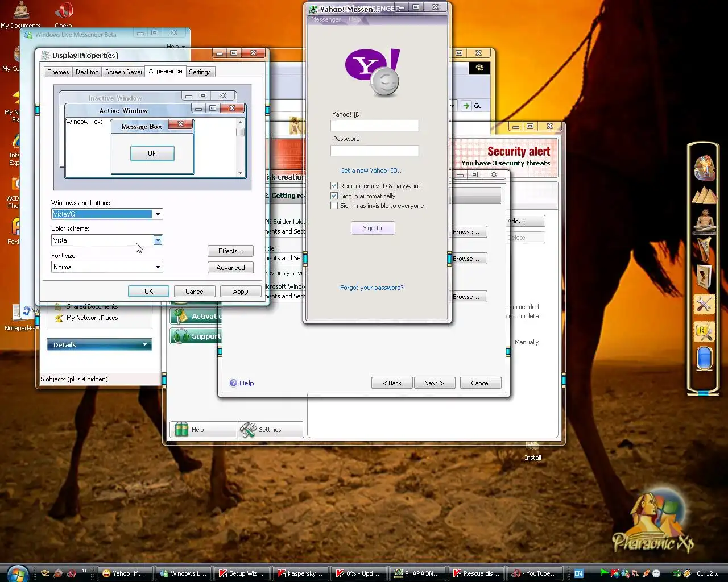Click the Windows Start orb
Image resolution: width=728 pixels, height=582 pixels.
pyautogui.click(x=18, y=573)
